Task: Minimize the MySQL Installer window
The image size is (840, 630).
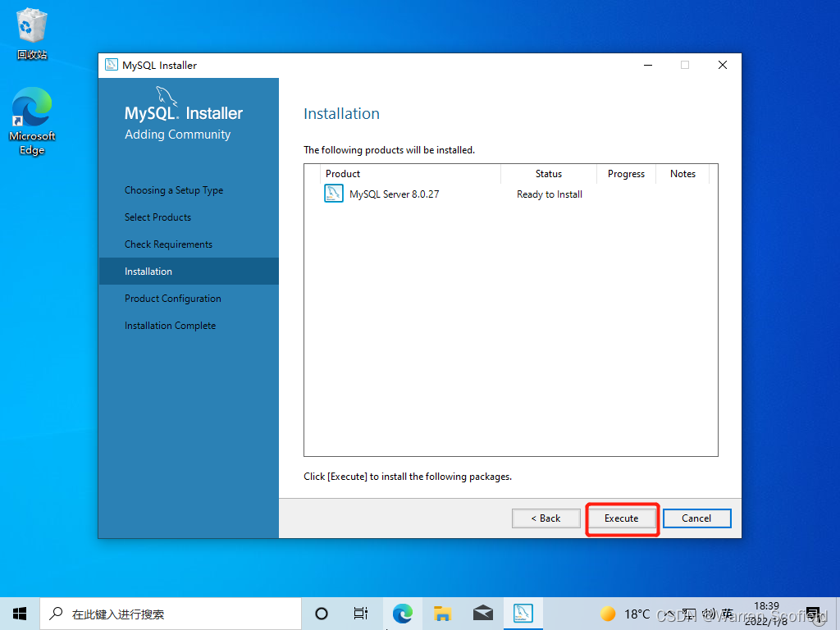Action: (x=648, y=65)
